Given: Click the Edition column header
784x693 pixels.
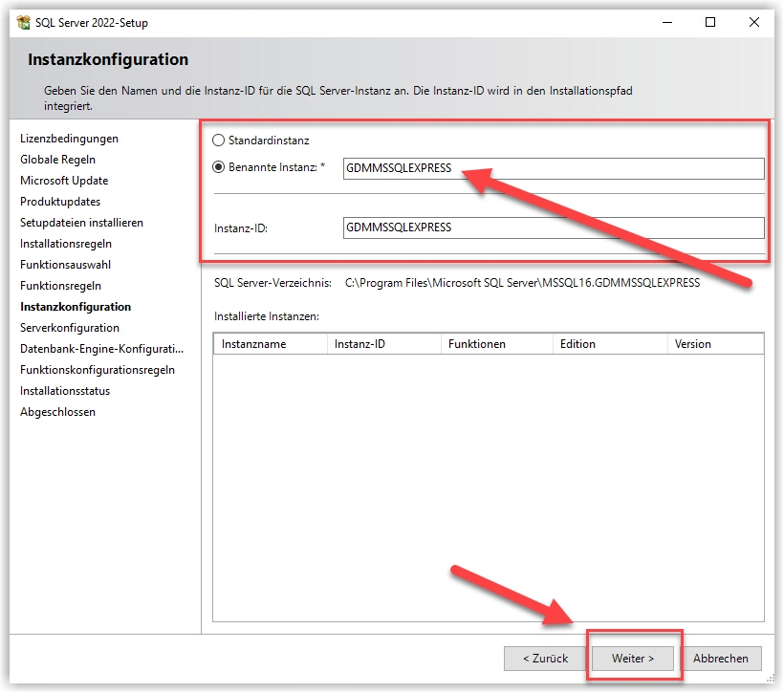Looking at the screenshot, I should click(x=610, y=344).
